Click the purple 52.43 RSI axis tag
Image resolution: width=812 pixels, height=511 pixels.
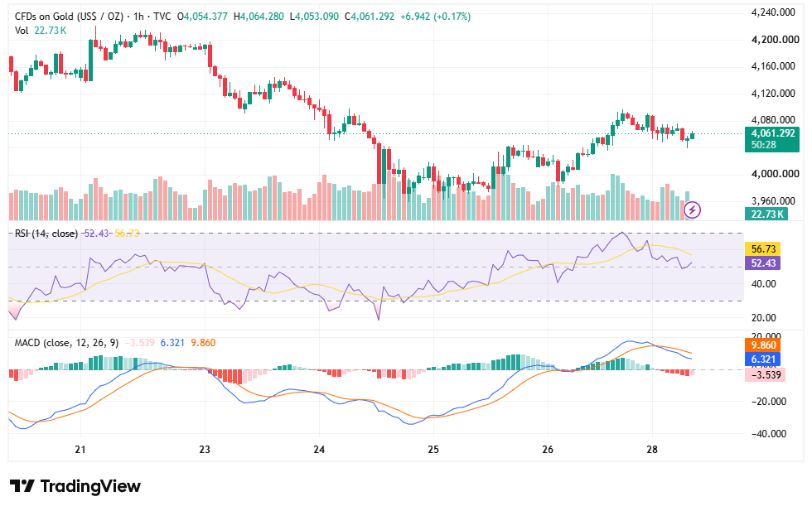763,263
